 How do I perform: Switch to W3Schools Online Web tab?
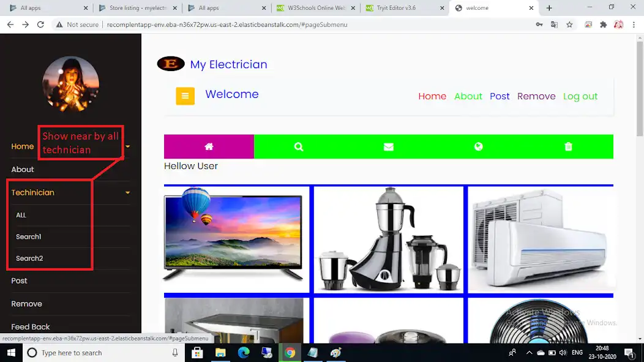tap(315, 8)
